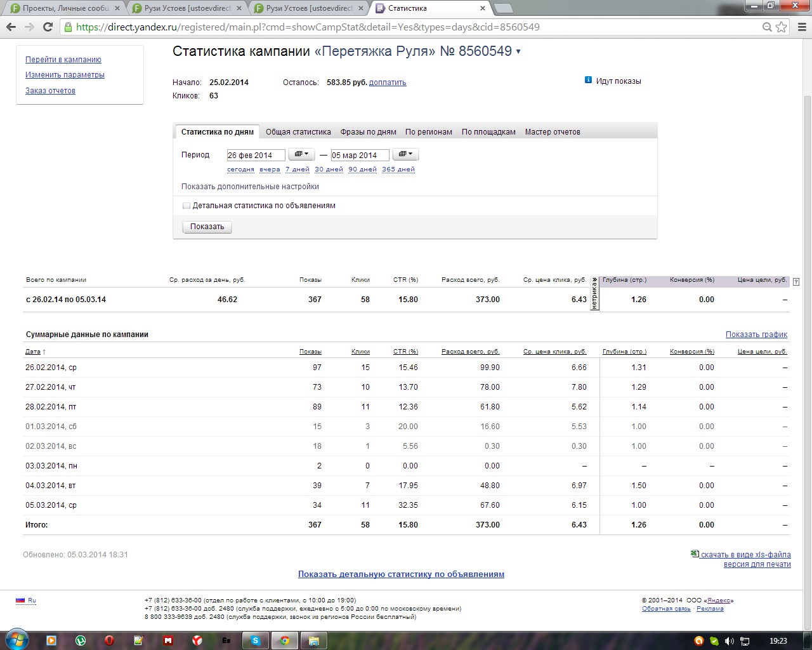Click the question mark help icon
The width and height of the screenshot is (812, 650).
[x=796, y=281]
